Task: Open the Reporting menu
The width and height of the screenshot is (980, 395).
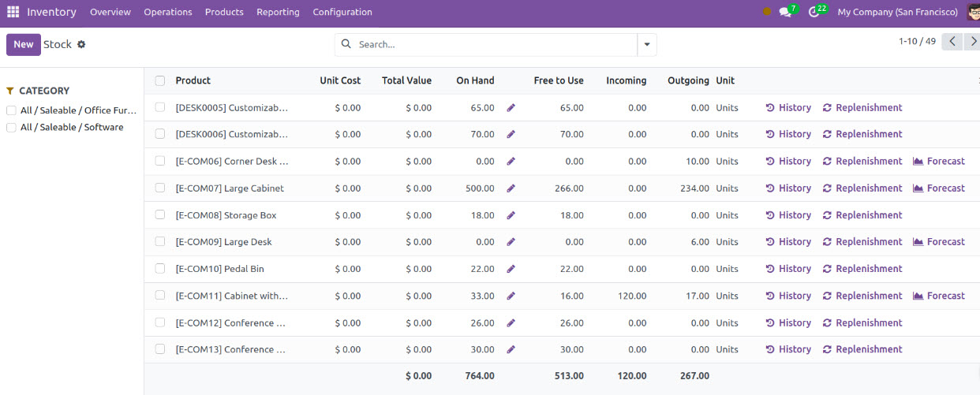Action: click(x=278, y=12)
